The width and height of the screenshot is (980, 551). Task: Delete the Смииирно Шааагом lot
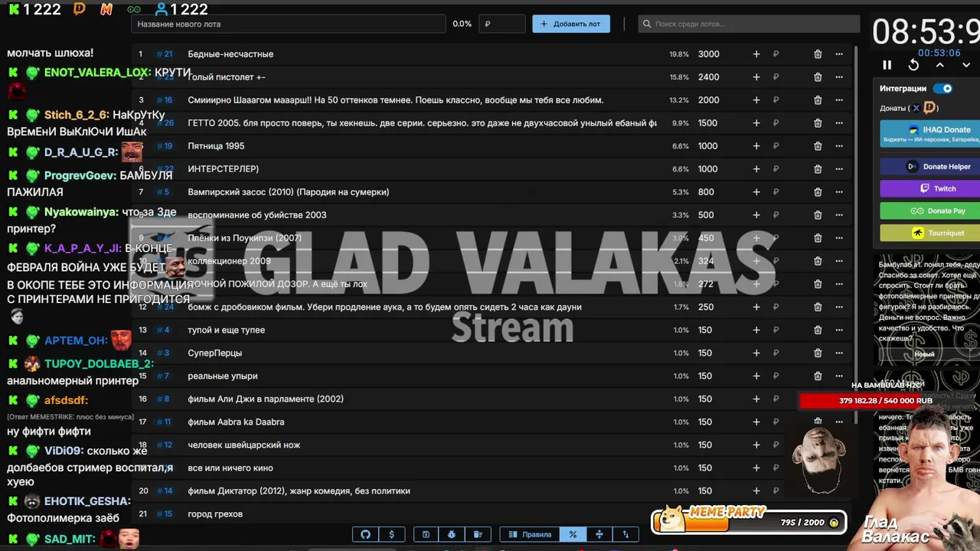point(818,100)
